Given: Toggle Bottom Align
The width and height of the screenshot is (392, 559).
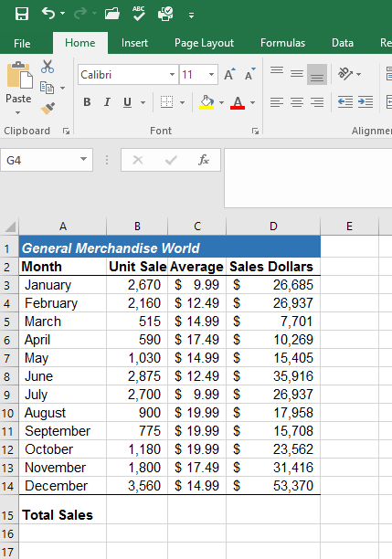Looking at the screenshot, I should point(317,74).
